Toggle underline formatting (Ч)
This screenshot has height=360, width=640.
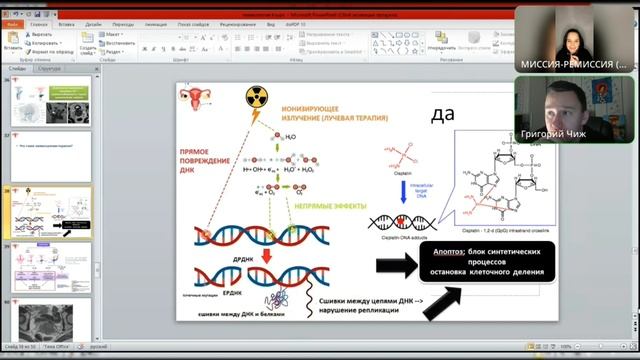[x=163, y=49]
